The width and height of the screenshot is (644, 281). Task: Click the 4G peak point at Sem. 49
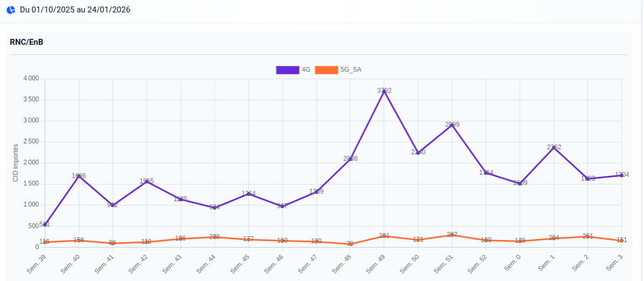pyautogui.click(x=384, y=91)
